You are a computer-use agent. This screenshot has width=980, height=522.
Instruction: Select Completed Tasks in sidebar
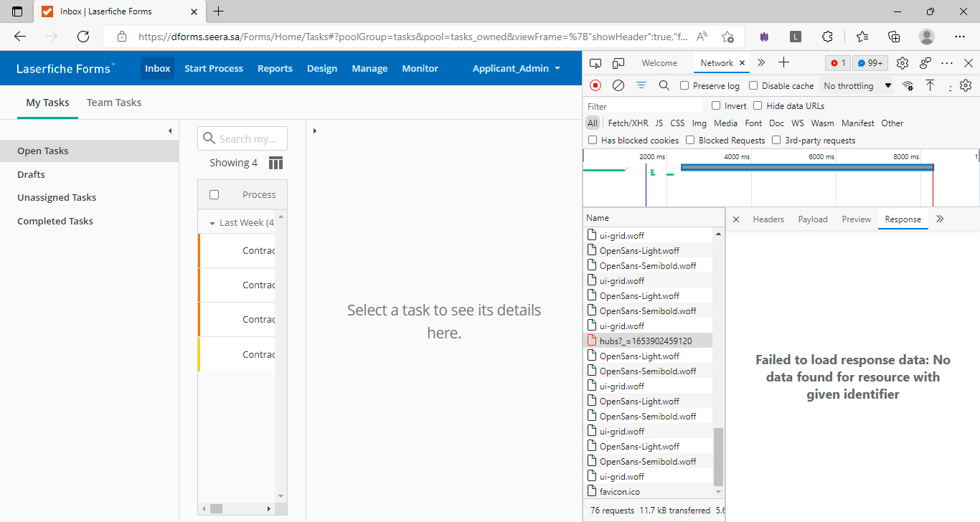pyautogui.click(x=55, y=221)
